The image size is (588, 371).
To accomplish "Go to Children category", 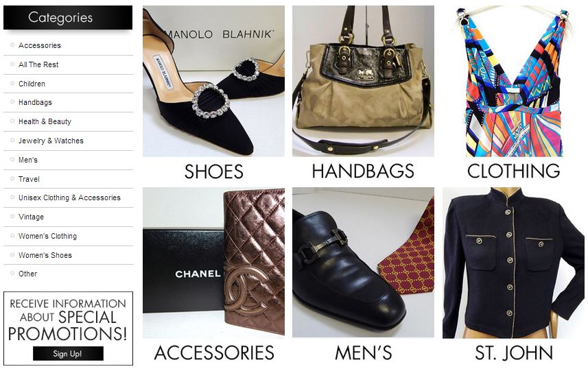I will click(32, 84).
